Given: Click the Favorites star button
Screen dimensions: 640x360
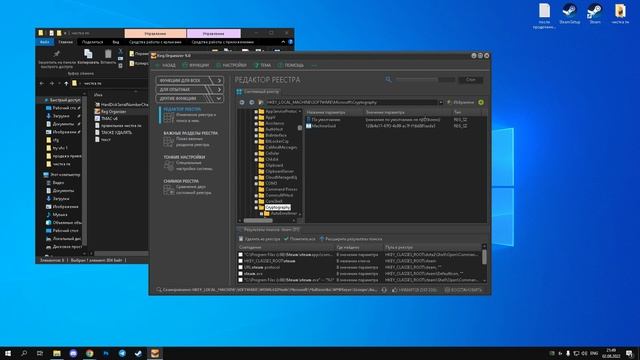Looking at the screenshot, I should click(x=461, y=102).
